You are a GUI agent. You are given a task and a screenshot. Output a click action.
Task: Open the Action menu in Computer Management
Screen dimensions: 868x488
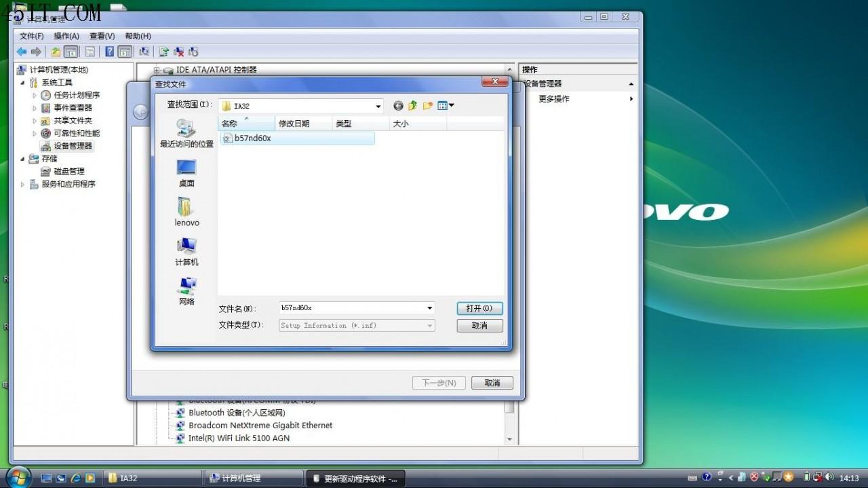[66, 36]
